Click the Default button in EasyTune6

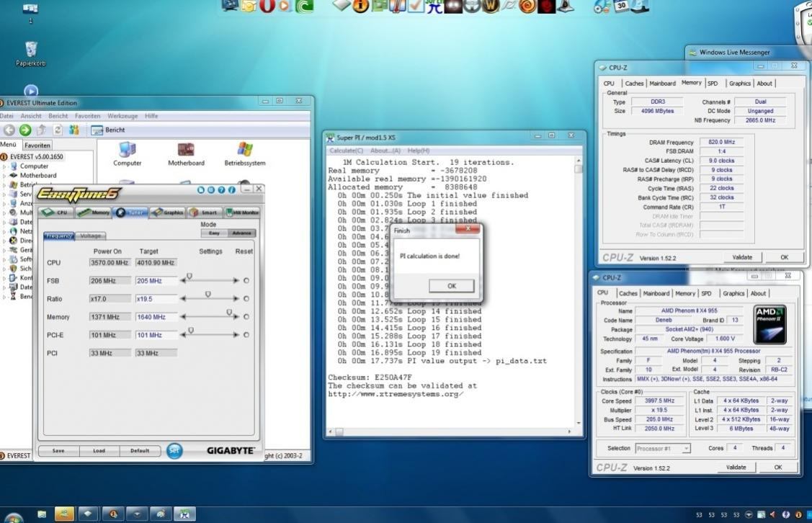[140, 450]
